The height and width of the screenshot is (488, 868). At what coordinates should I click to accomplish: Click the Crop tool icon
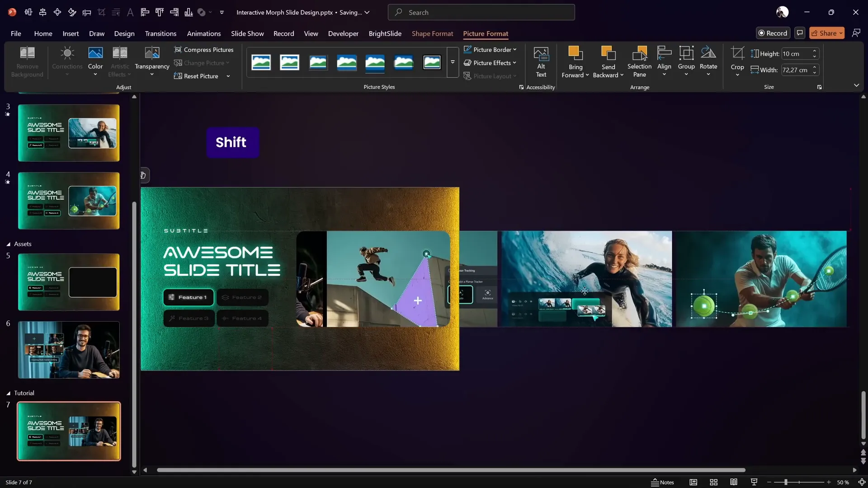[737, 54]
